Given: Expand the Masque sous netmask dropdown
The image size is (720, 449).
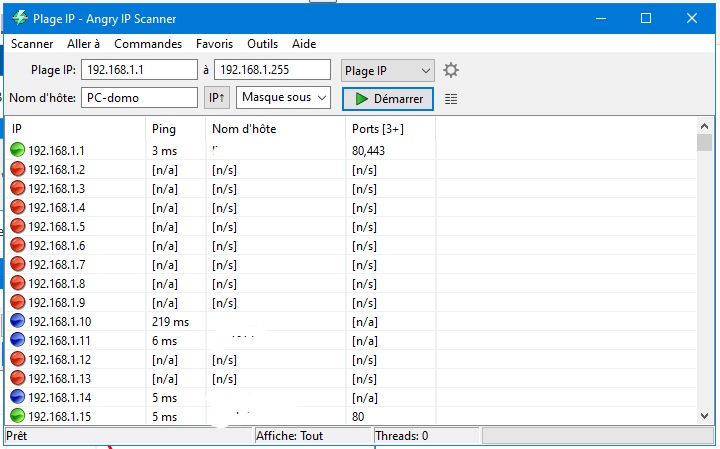Looking at the screenshot, I should pyautogui.click(x=283, y=98).
